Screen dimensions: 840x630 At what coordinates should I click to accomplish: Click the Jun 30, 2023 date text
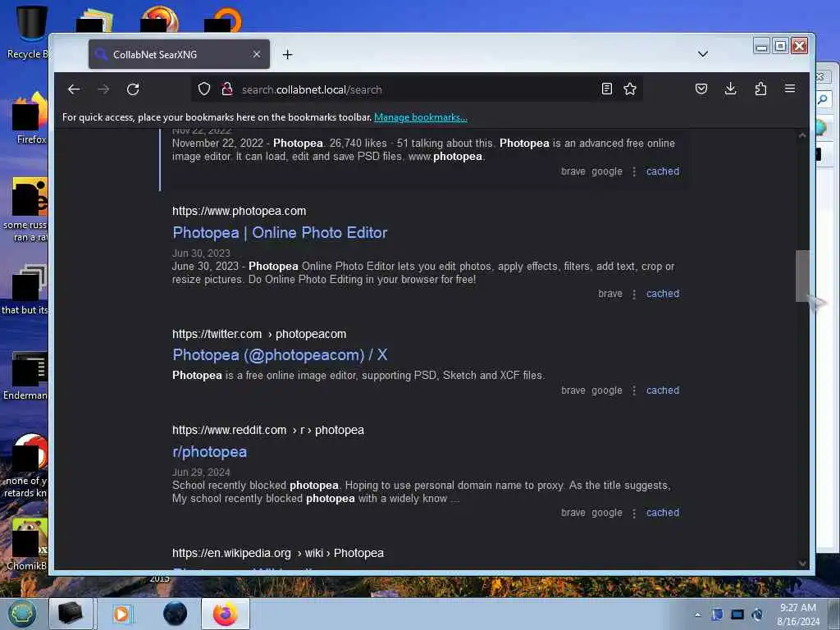click(x=201, y=253)
